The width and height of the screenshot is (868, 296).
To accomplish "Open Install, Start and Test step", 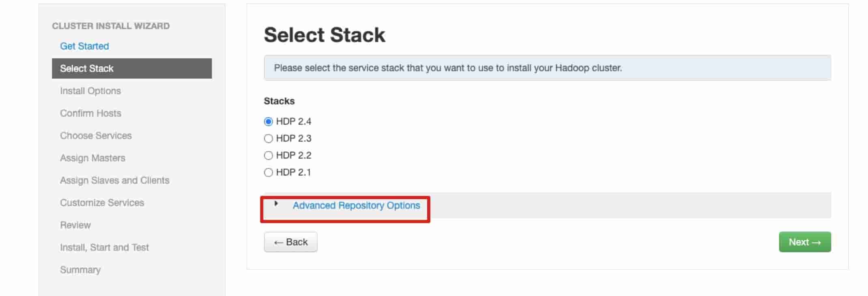I will (x=104, y=247).
